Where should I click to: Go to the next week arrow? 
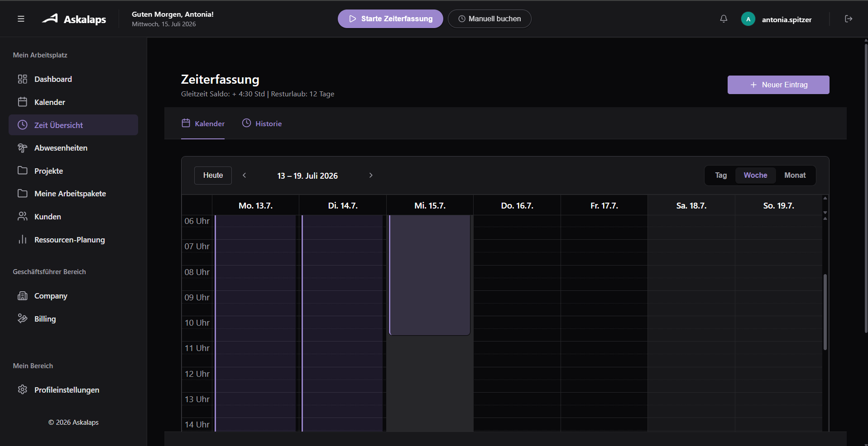(371, 176)
